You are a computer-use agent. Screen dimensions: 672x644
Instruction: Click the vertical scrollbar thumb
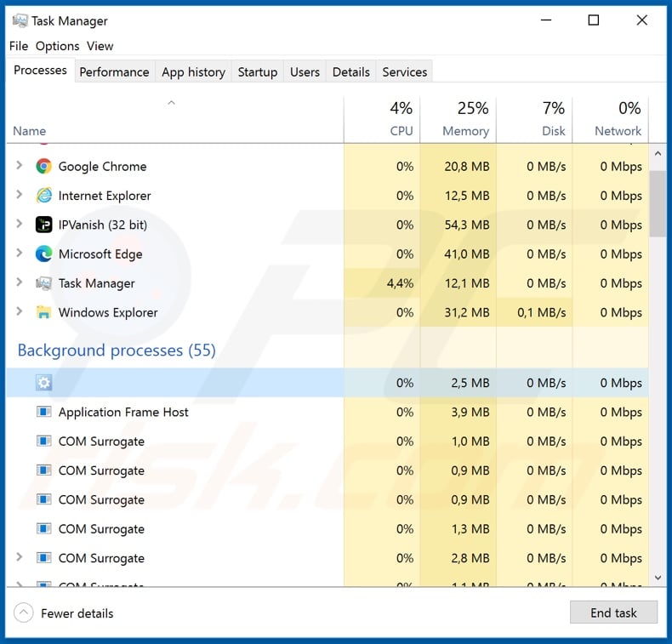pos(658,203)
